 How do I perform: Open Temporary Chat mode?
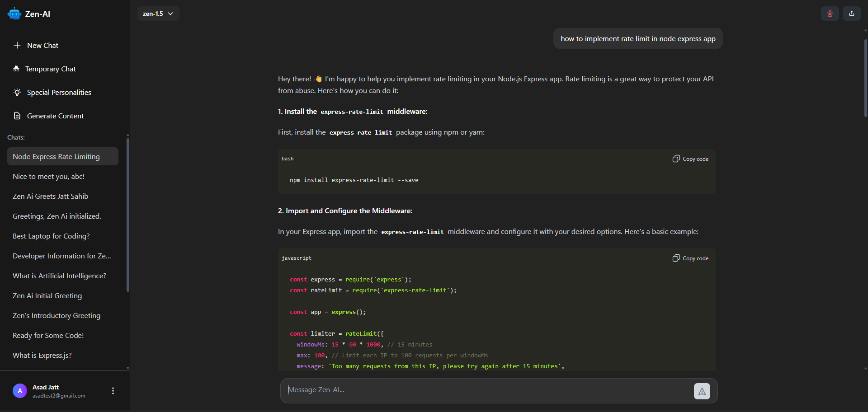click(50, 69)
